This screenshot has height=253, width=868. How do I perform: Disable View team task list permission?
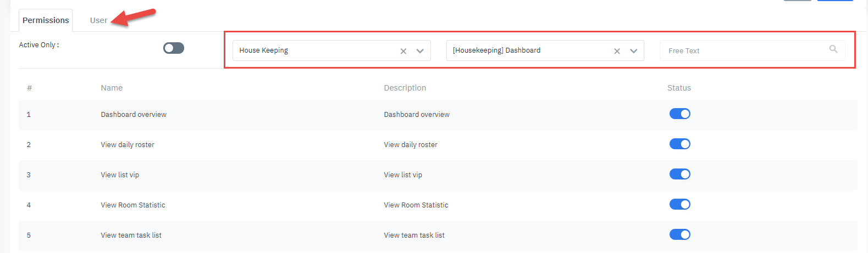click(x=679, y=235)
